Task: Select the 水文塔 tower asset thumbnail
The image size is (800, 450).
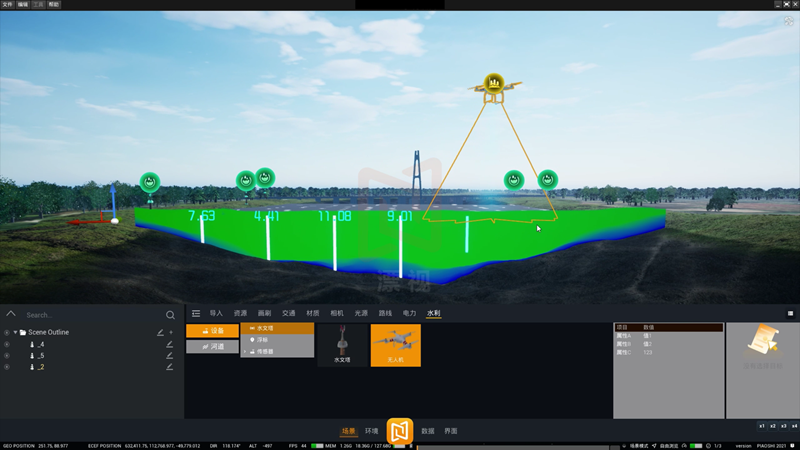Action: [x=341, y=345]
